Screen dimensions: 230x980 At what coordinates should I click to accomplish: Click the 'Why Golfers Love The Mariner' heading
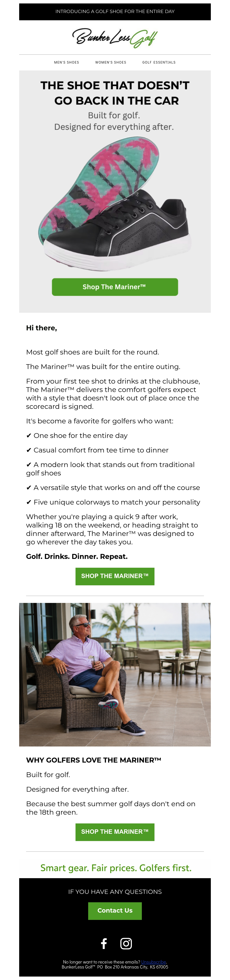[x=94, y=760]
